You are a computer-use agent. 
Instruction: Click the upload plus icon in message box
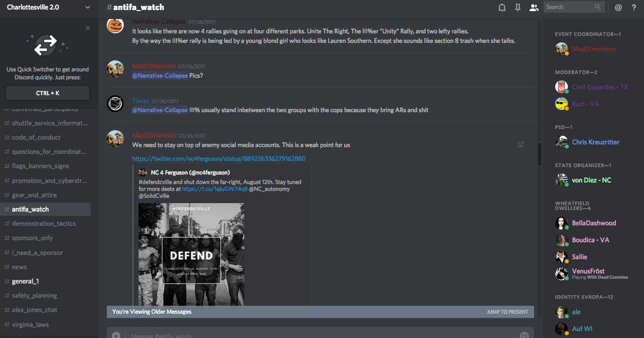pyautogui.click(x=116, y=335)
